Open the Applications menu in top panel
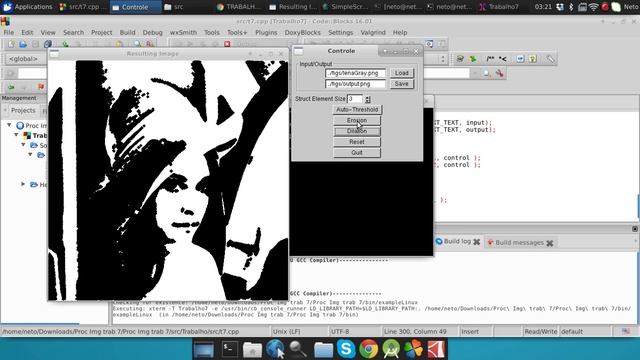The height and width of the screenshot is (360, 640). (x=28, y=7)
